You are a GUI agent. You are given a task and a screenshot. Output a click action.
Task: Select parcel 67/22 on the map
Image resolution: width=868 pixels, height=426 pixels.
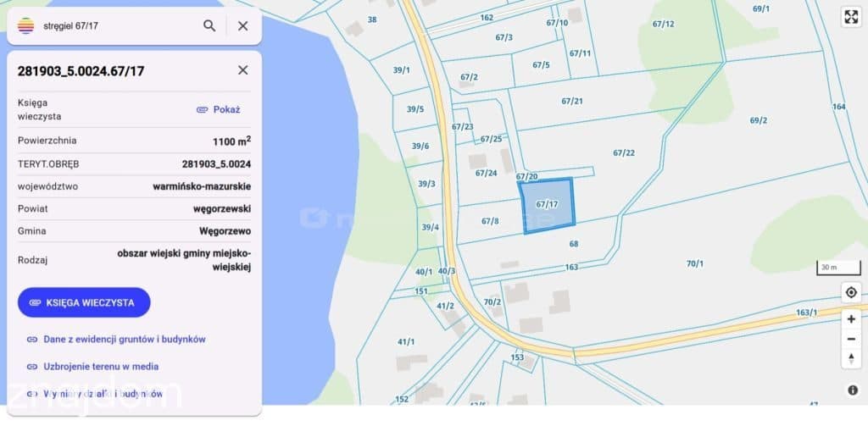[x=624, y=153]
